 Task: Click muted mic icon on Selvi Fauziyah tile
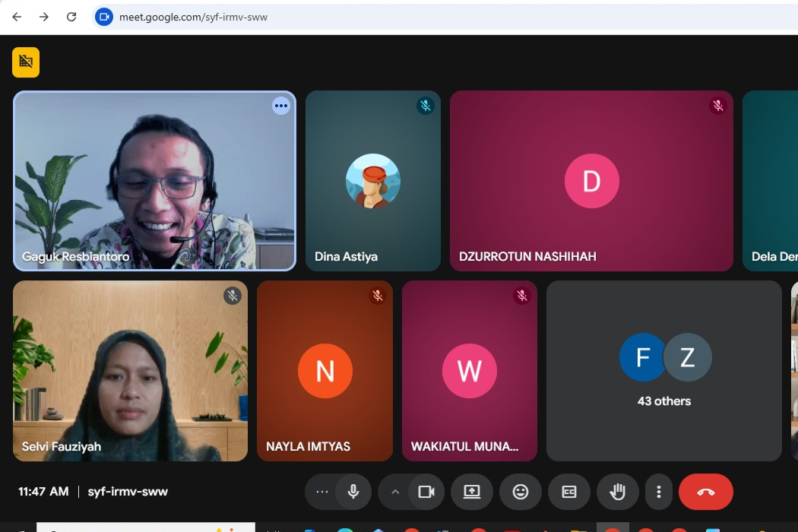click(233, 296)
